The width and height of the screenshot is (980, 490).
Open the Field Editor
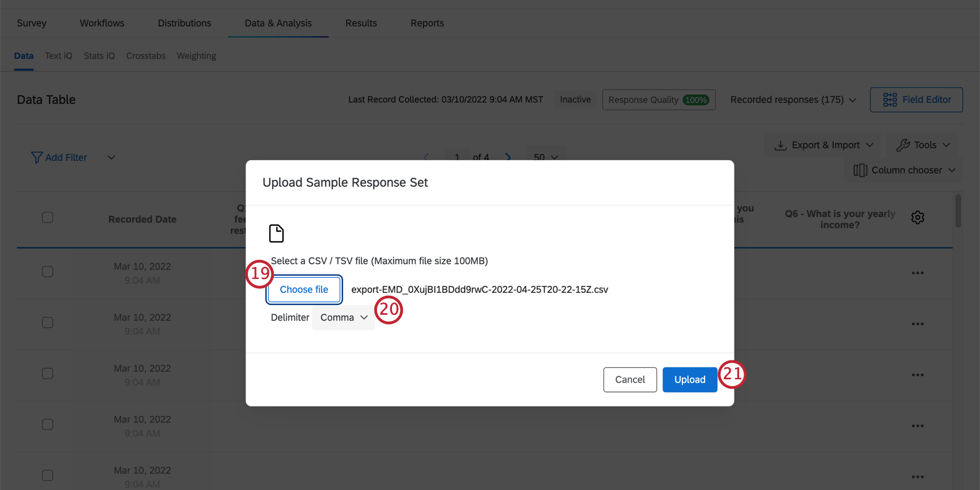917,100
